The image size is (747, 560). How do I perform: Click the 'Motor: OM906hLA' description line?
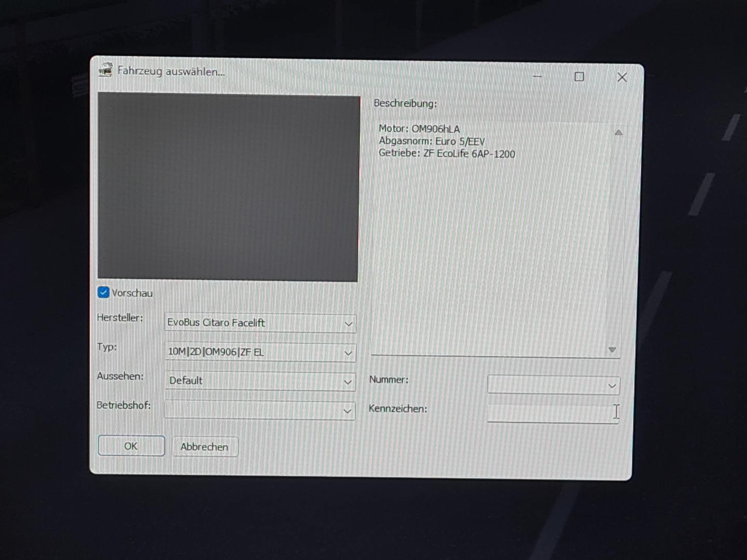pos(419,129)
